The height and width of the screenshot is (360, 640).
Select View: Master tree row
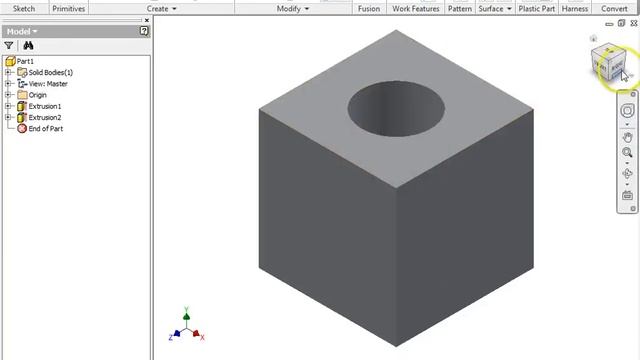pyautogui.click(x=48, y=84)
